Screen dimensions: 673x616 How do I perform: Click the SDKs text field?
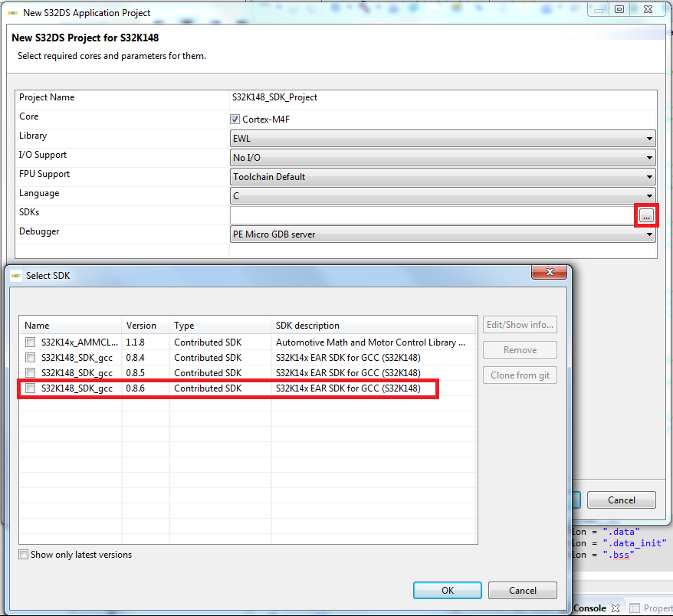(x=434, y=215)
